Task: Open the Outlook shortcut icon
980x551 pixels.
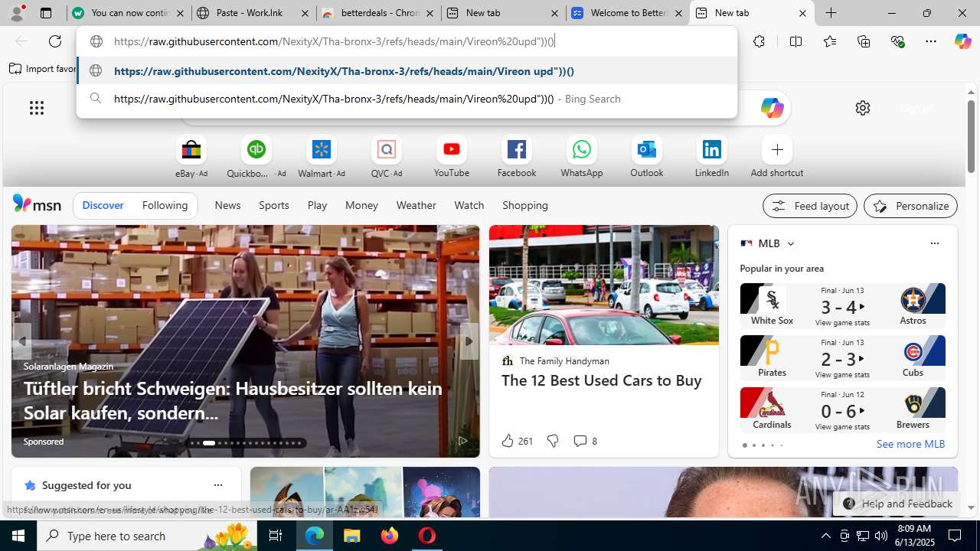Action: (646, 149)
